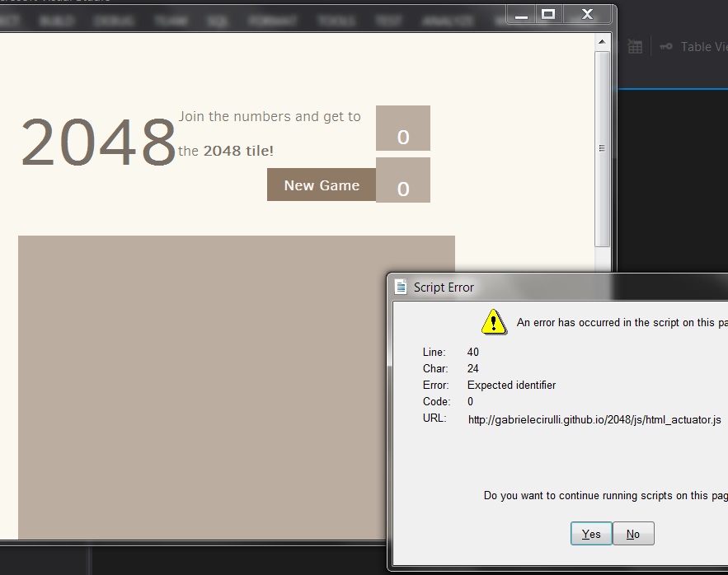Click the score box beside the tagline
Image resolution: width=728 pixels, height=575 pixels.
[403, 128]
